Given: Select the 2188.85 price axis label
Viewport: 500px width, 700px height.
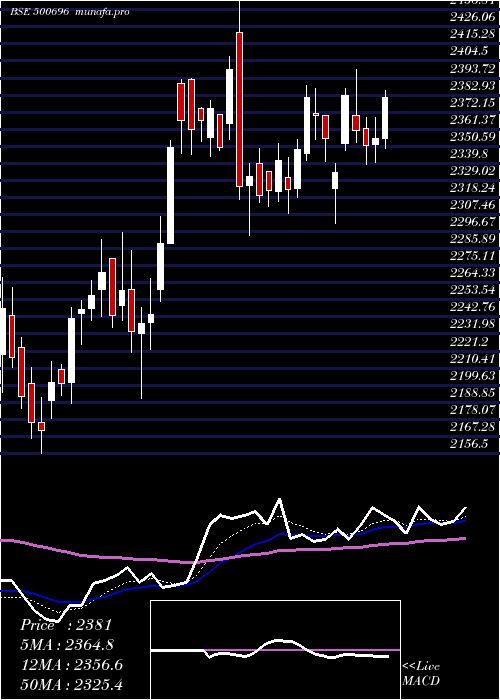Looking at the screenshot, I should (x=472, y=393).
